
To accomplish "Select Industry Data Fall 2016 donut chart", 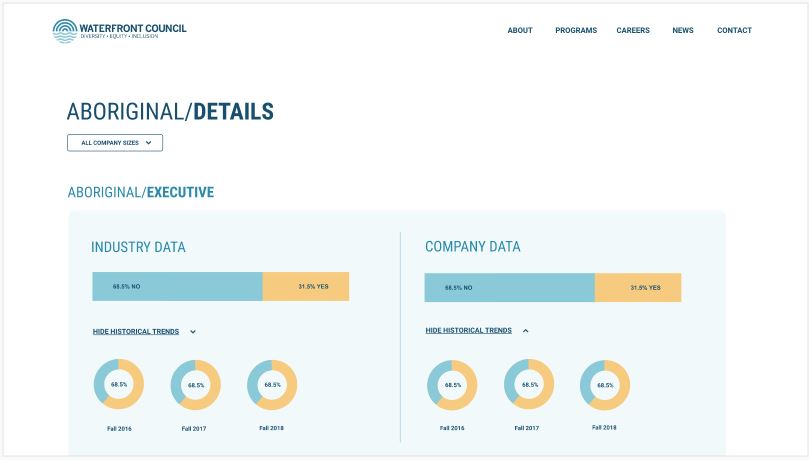I will (119, 384).
